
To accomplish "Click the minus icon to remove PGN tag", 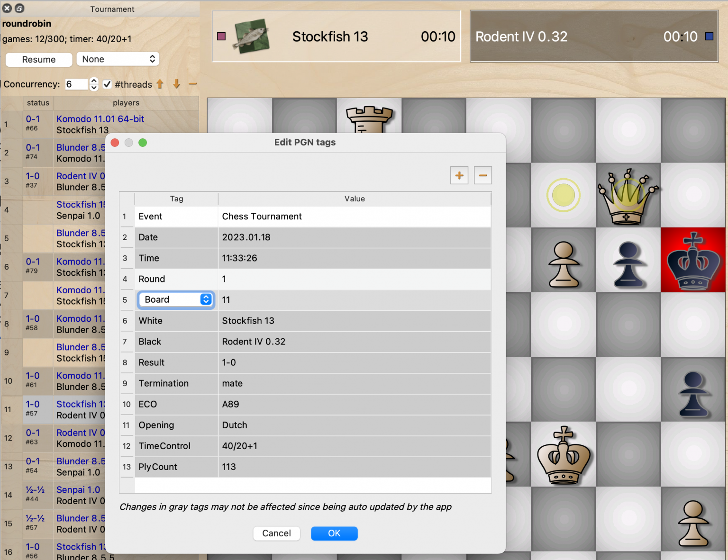I will 482,175.
